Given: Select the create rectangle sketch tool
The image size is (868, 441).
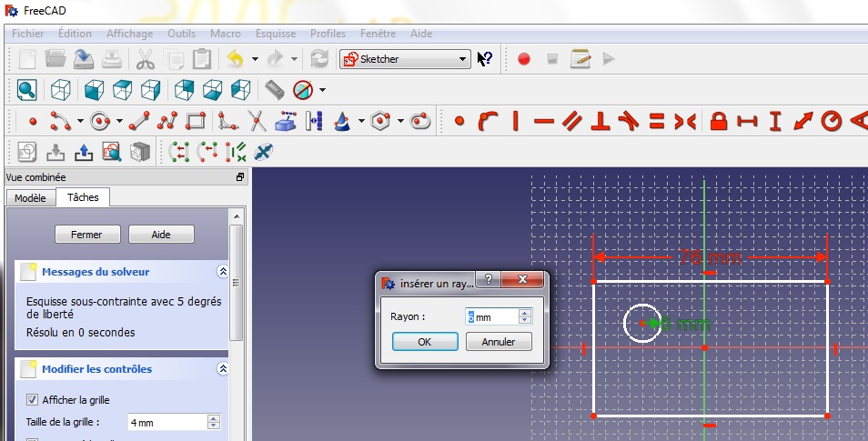Looking at the screenshot, I should [196, 121].
